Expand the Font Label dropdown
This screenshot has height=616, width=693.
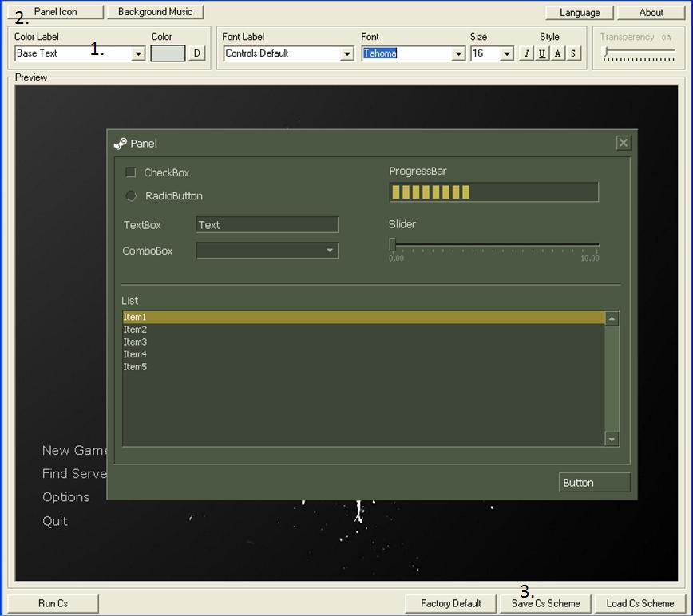pyautogui.click(x=347, y=53)
